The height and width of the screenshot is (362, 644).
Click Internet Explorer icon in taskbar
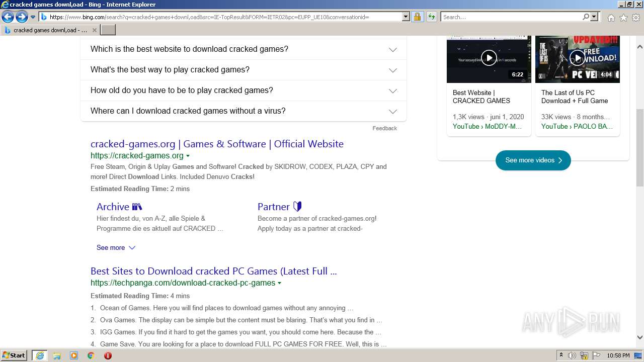pyautogui.click(x=40, y=355)
